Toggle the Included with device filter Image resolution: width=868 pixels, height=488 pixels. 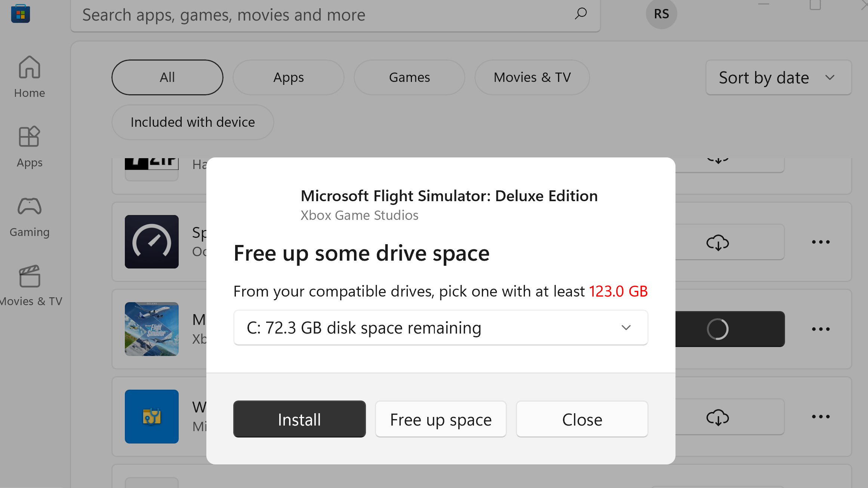(x=193, y=122)
